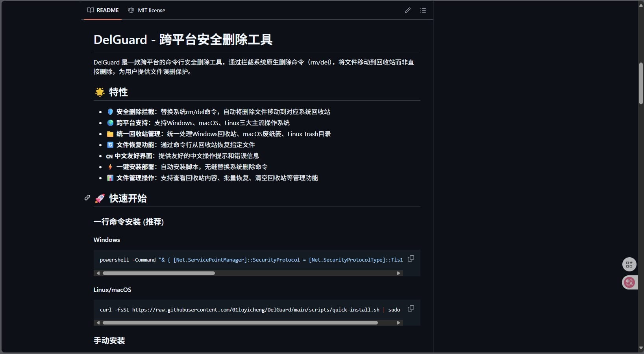The image size is (644, 354).
Task: Edit the README using the pencil icon
Action: [x=407, y=10]
